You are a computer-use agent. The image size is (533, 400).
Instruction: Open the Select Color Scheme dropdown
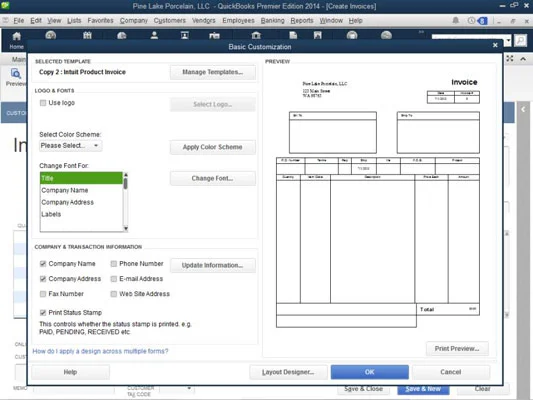[71, 145]
